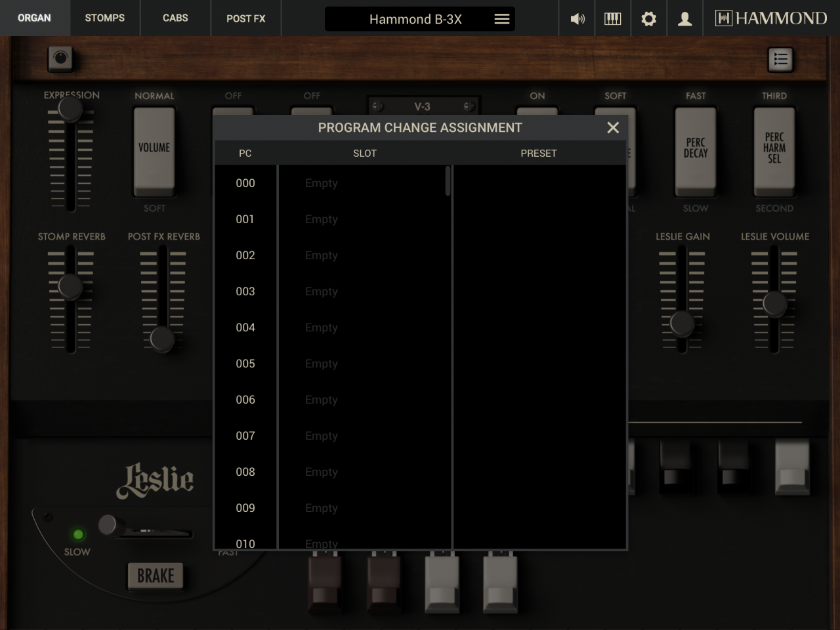Click the speaker audio icon
The height and width of the screenshot is (630, 840).
pos(577,19)
